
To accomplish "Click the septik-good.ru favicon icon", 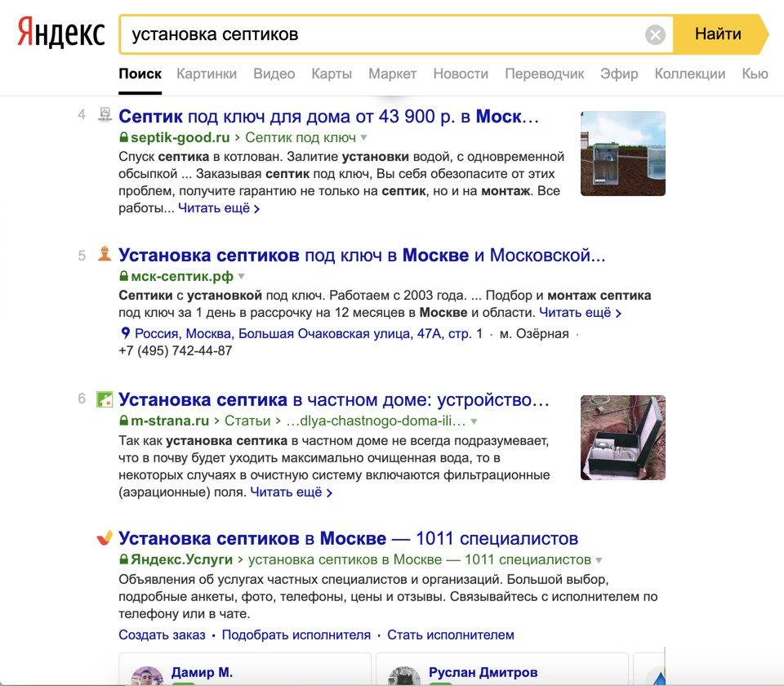I will click(x=105, y=114).
